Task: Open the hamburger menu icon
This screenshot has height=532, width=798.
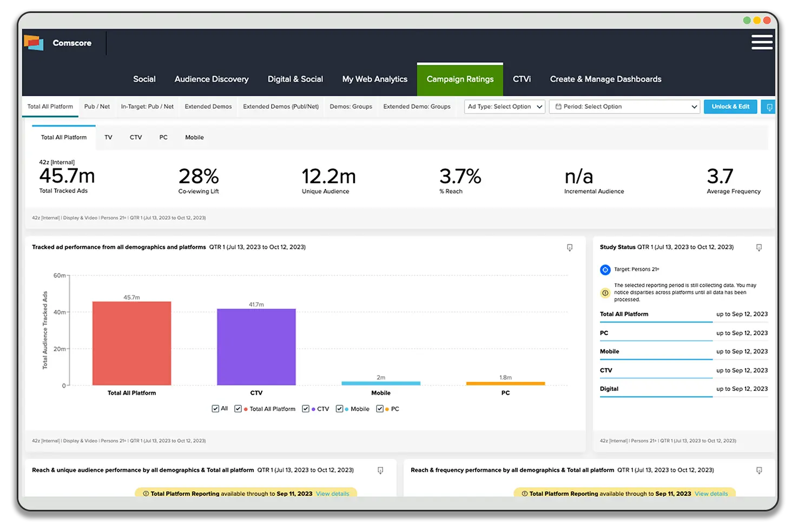Action: [x=761, y=42]
